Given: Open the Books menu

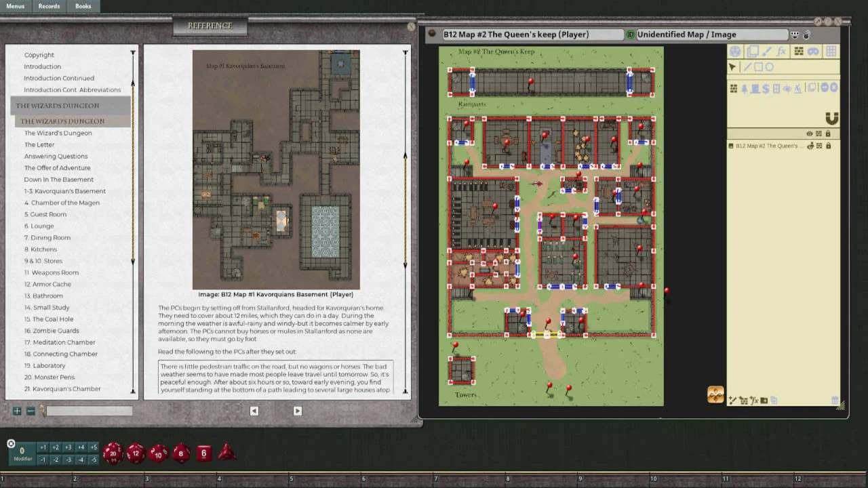Looking at the screenshot, I should (x=83, y=6).
